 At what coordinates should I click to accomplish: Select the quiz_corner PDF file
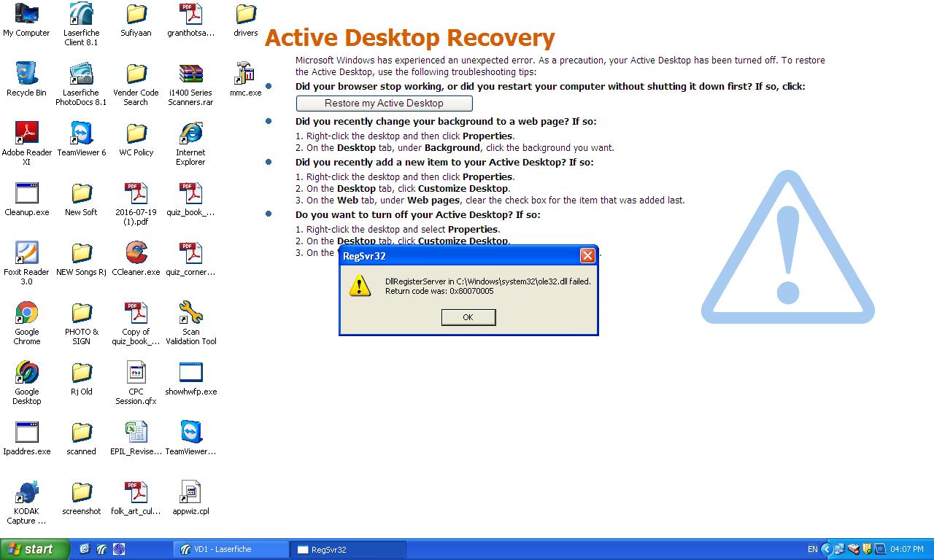pos(190,260)
